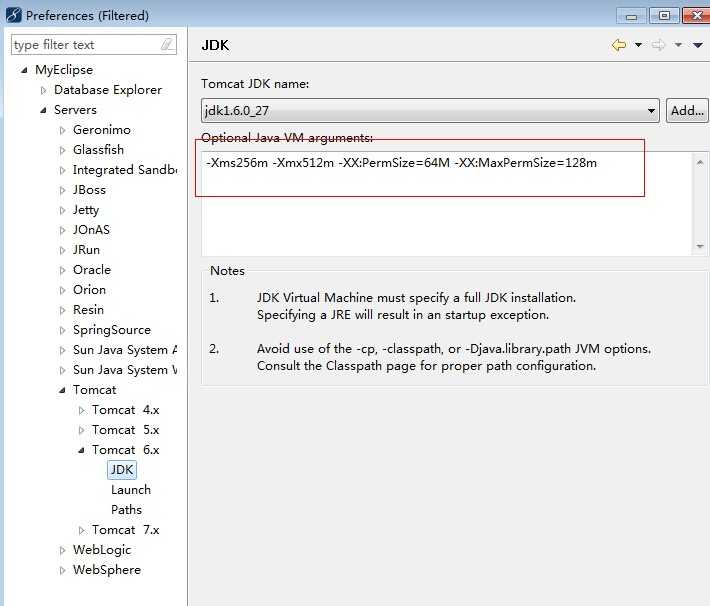Open the preferences view menu triangle
Image resolution: width=710 pixels, height=606 pixels.
point(697,45)
